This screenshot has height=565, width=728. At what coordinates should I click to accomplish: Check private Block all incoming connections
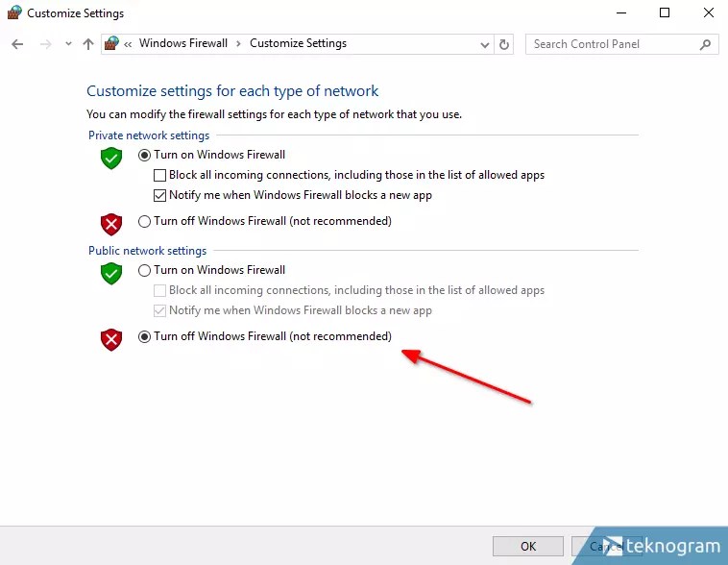[x=159, y=175]
